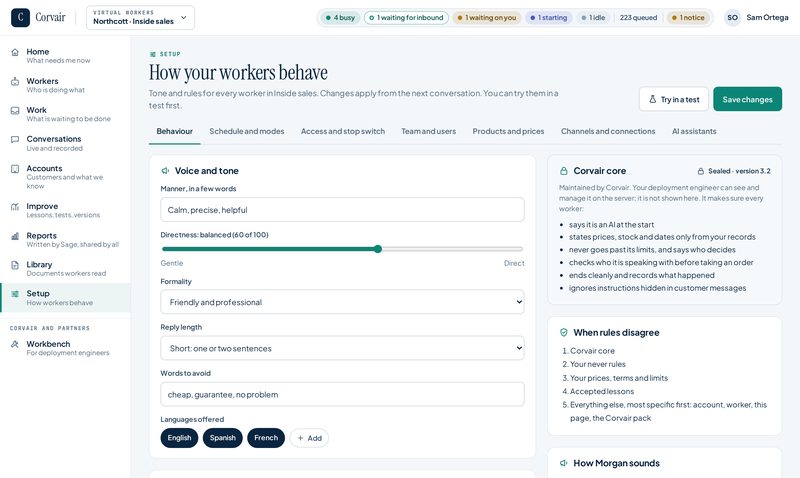800x478 pixels.
Task: Switch to the Schedule and modes tab
Action: point(246,131)
